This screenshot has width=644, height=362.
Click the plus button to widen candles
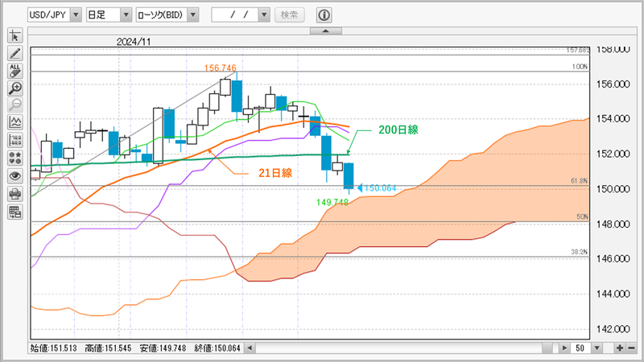tap(619, 348)
